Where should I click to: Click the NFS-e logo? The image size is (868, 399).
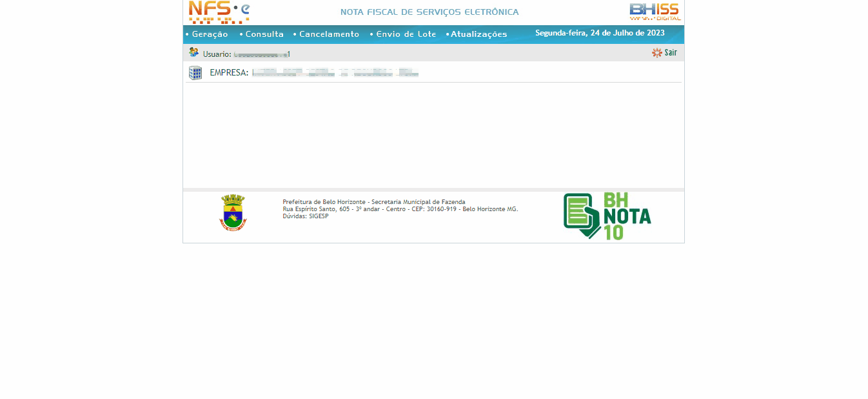219,12
